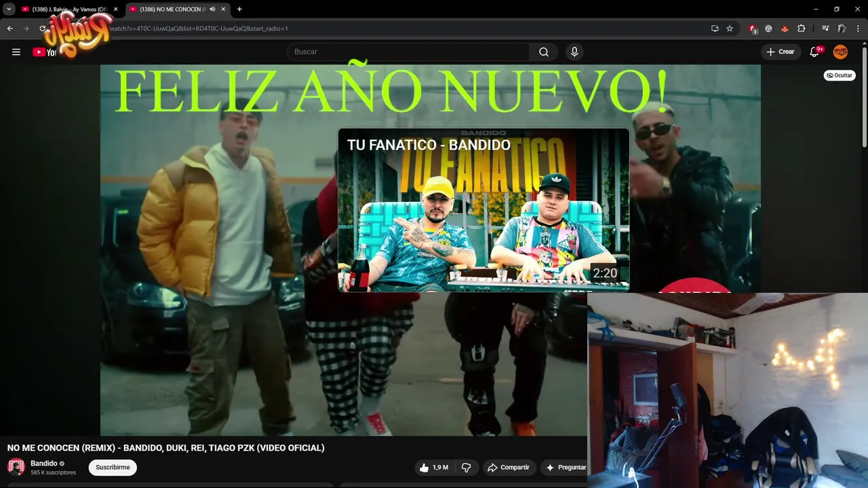The width and height of the screenshot is (868, 488).
Task: Open the Chrome profile avatar
Action: pyautogui.click(x=842, y=28)
